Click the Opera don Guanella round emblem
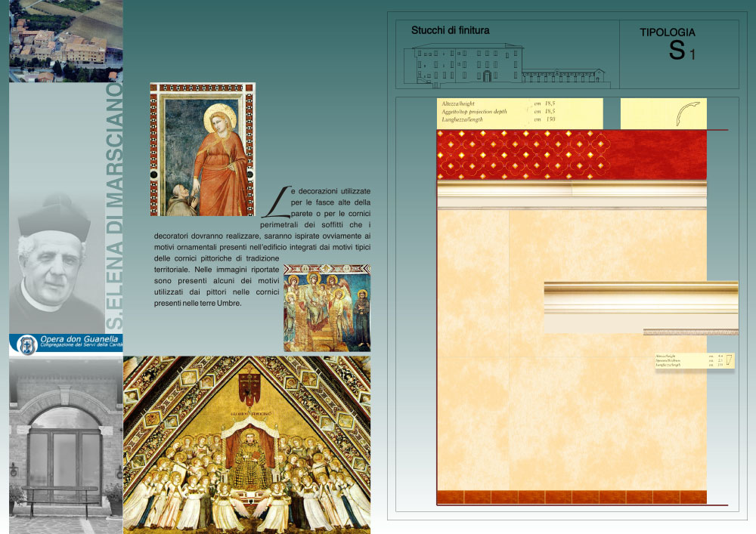 [26, 344]
